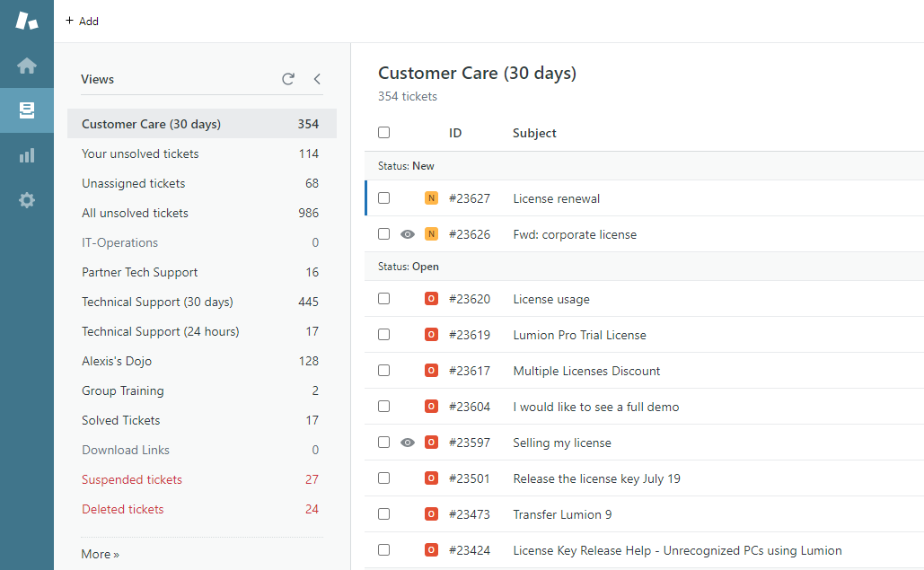Click the eye icon on ticket #23626
This screenshot has height=570, width=924.
point(408,234)
